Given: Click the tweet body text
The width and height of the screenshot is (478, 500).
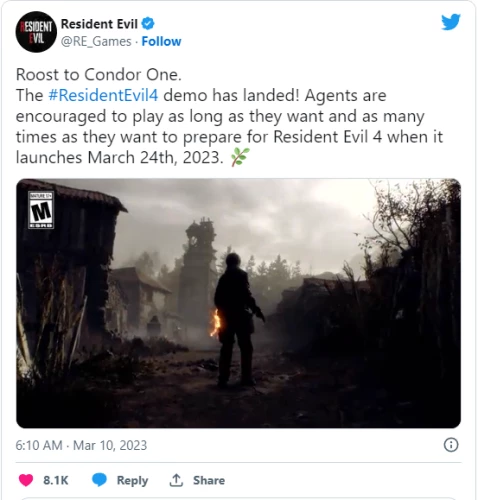Looking at the screenshot, I should click(x=229, y=116).
